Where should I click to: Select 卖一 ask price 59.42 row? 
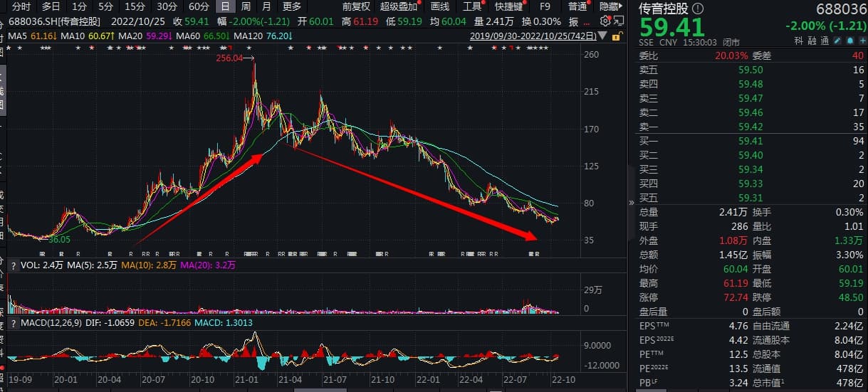[752, 127]
